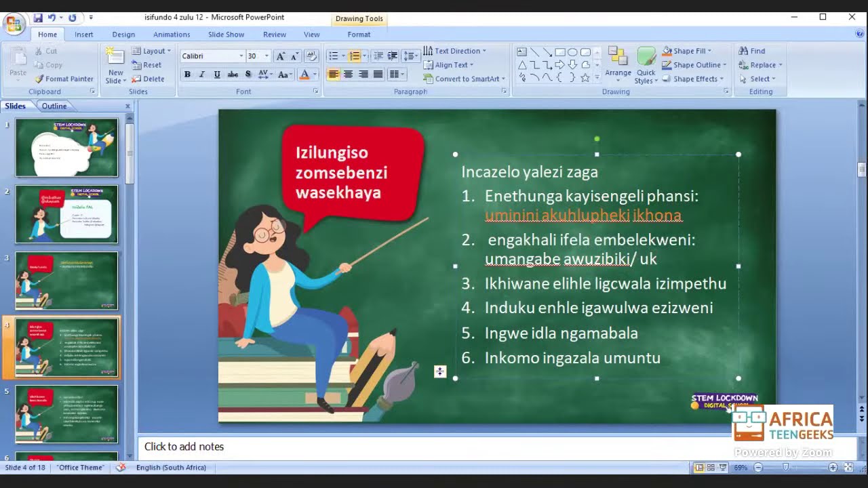Screen dimensions: 868x488
Task: Open the Insert ribbon tab
Action: pyautogui.click(x=84, y=35)
